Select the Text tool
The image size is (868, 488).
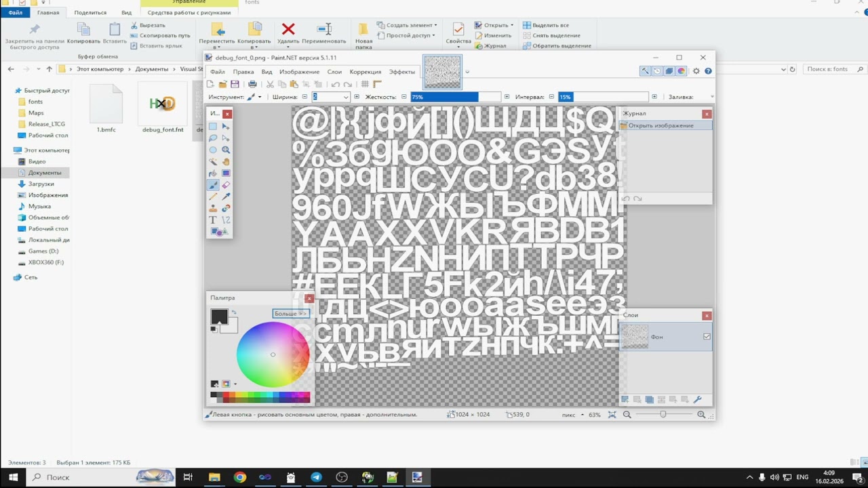[x=213, y=220]
